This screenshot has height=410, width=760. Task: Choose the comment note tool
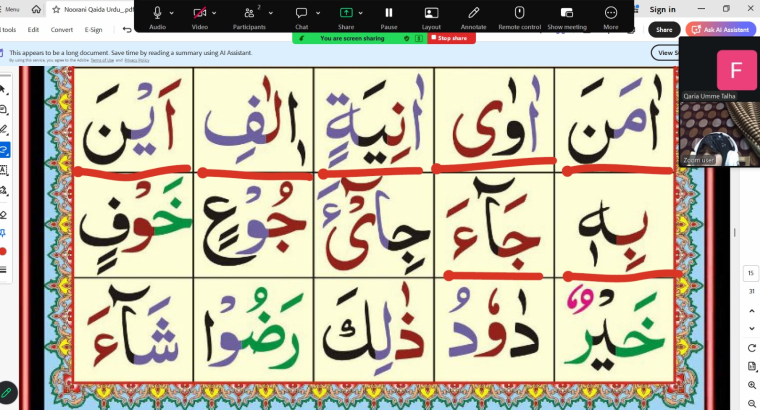click(x=3, y=110)
